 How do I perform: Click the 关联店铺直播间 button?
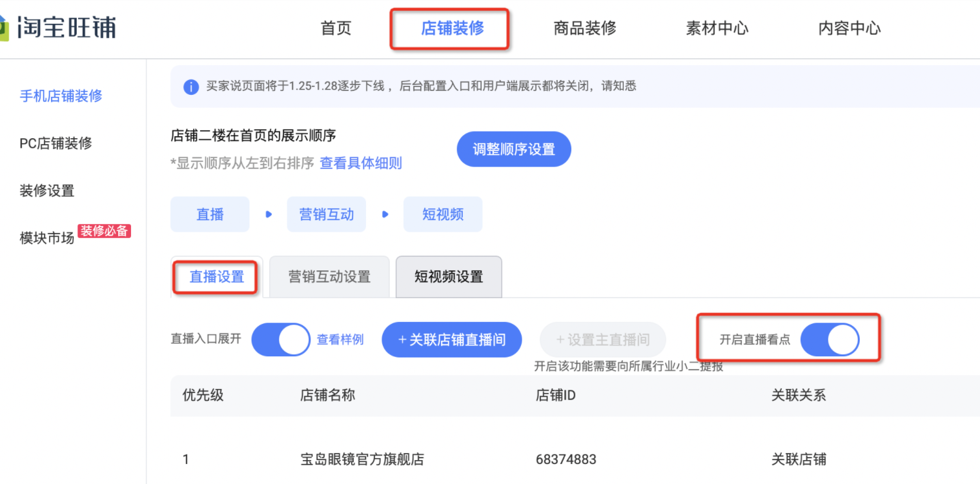452,339
